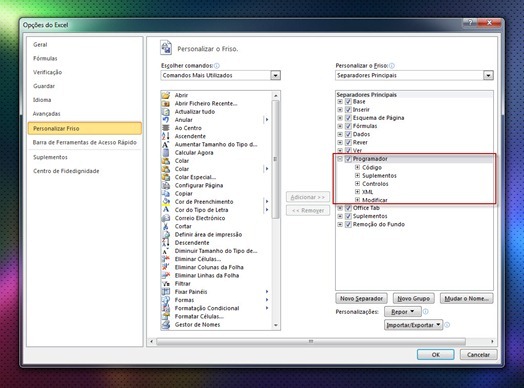Click the dialog help question-mark button
The image size is (524, 388).
[470, 23]
